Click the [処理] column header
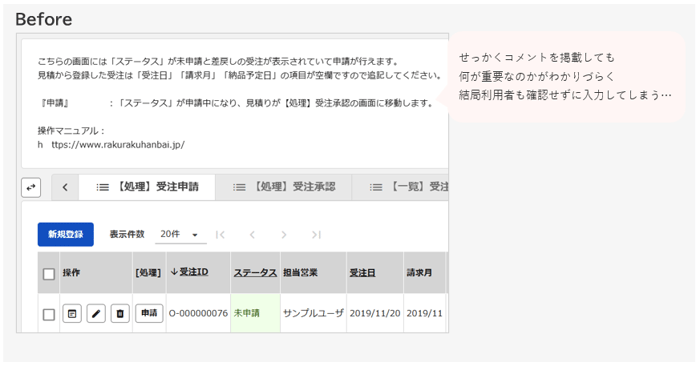 pos(148,272)
